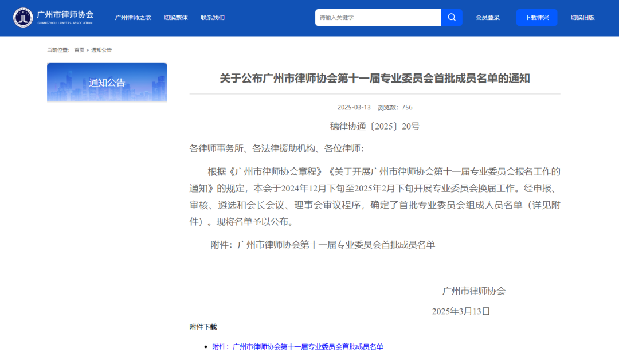Switch to traditional Chinese via 切换繁体
619x364 pixels.
[176, 17]
